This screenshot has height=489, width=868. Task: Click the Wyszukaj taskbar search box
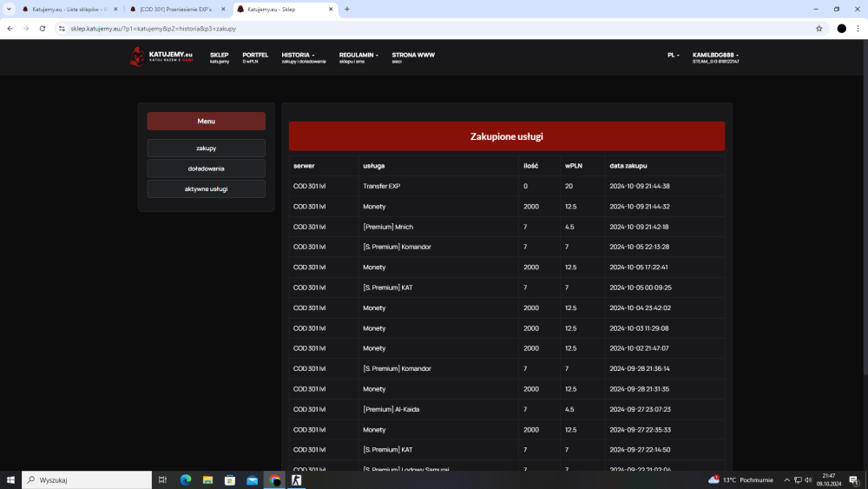tap(87, 480)
